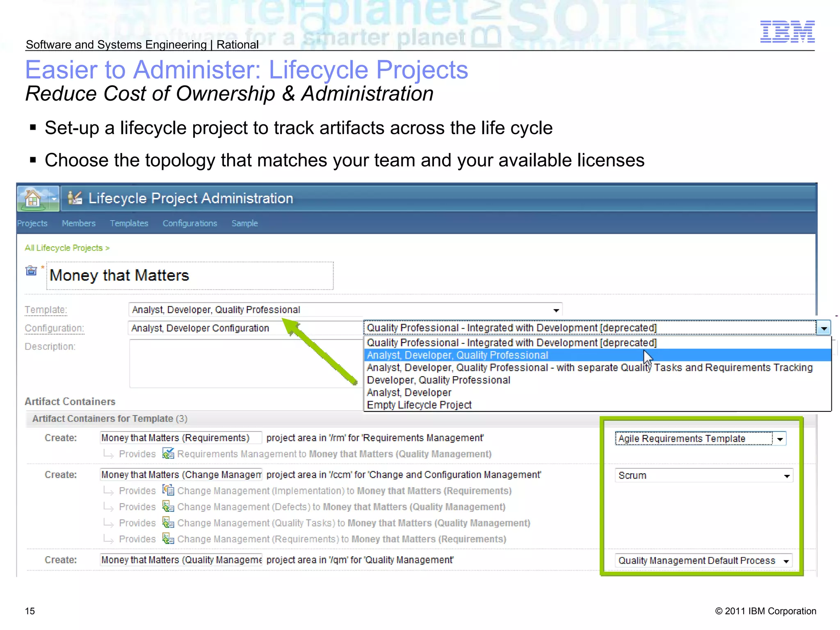Click the Change Management (Implementation) icon
Image resolution: width=840 pixels, height=630 pixels.
(x=168, y=490)
